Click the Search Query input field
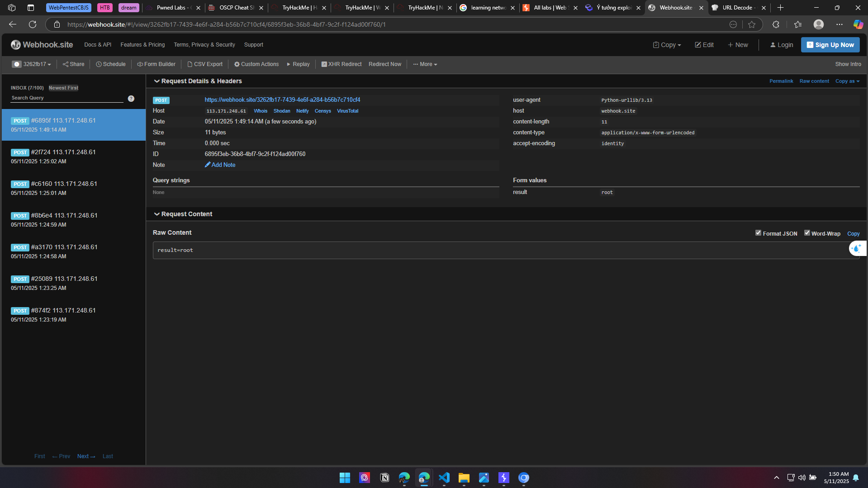868x488 pixels. coord(67,98)
